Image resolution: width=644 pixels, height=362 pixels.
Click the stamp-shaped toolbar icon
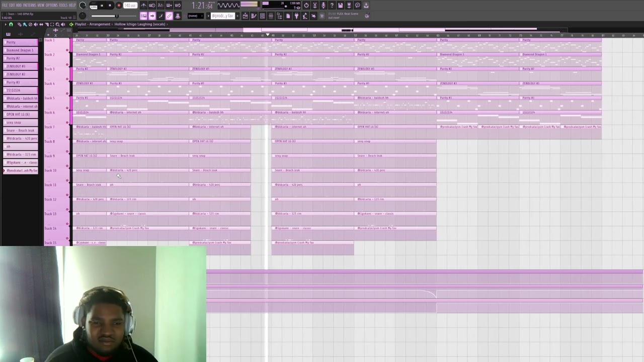point(178,16)
